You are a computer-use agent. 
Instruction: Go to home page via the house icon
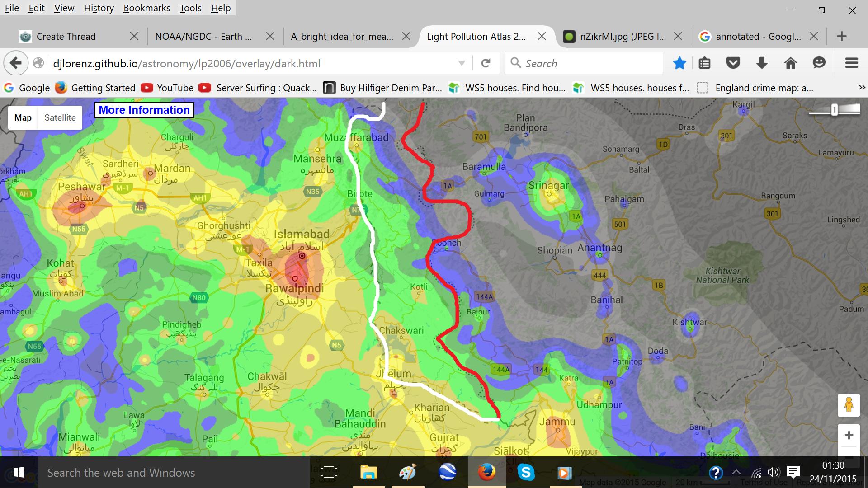tap(790, 63)
